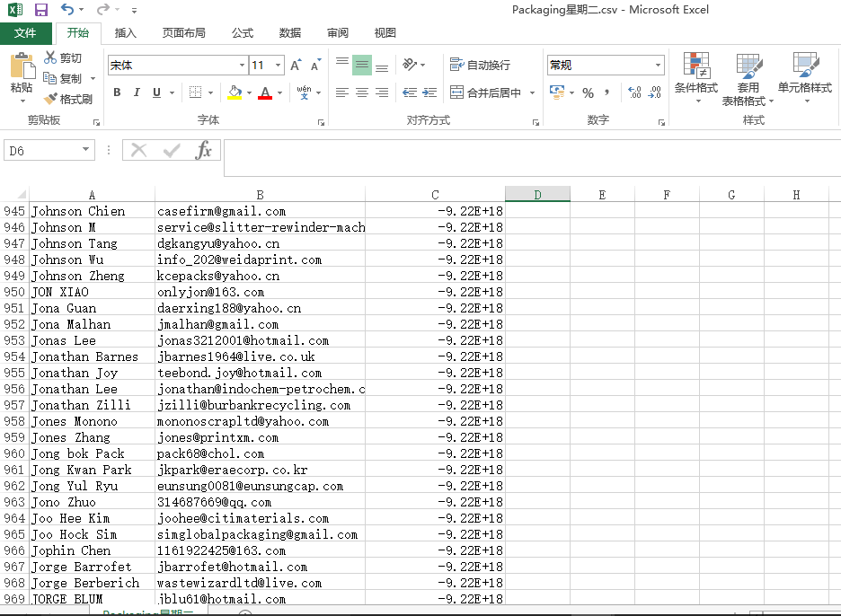Toggle Bold formatting
The height and width of the screenshot is (616, 841).
[x=117, y=92]
